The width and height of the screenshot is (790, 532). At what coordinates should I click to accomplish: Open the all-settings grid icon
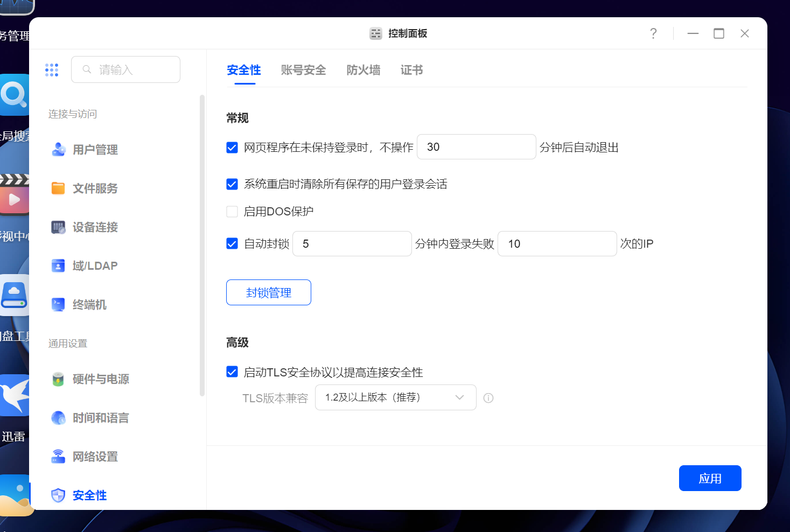coord(52,70)
